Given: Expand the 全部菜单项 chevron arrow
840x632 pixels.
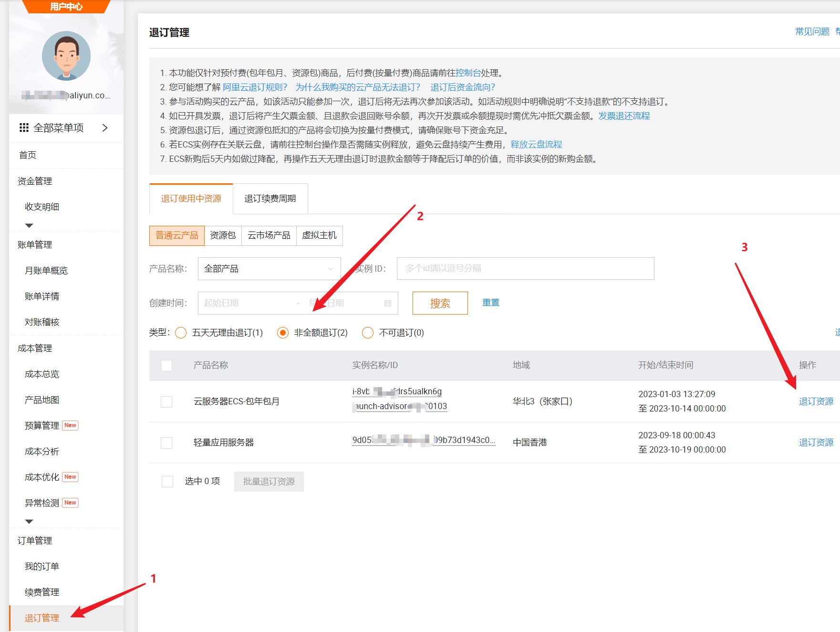Looking at the screenshot, I should [x=105, y=127].
